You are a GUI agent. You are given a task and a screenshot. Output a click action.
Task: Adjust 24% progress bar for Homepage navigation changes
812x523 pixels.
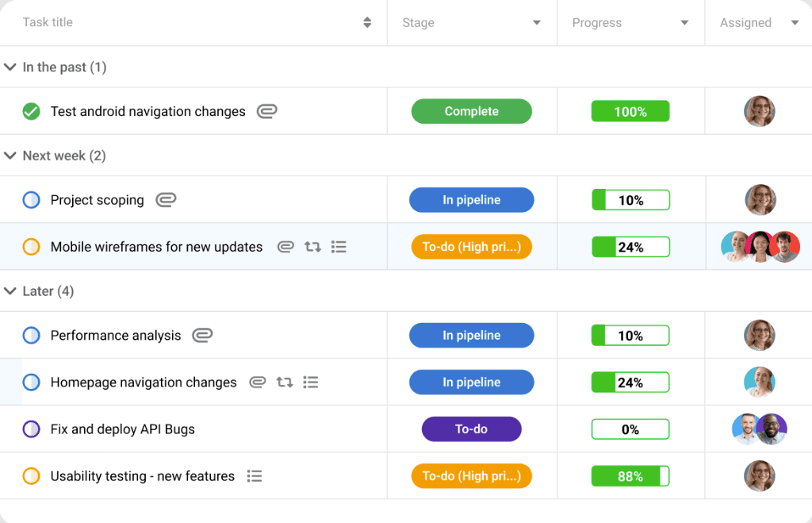coord(630,383)
